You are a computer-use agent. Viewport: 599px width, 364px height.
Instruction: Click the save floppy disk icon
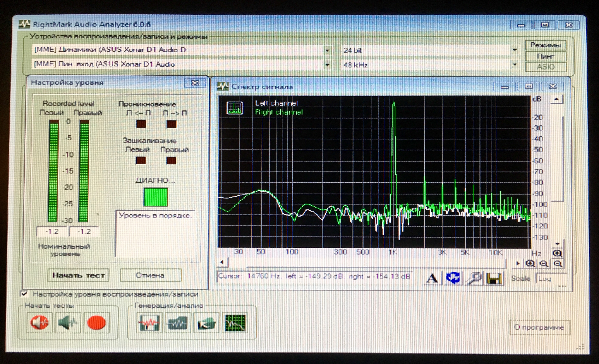pos(494,278)
